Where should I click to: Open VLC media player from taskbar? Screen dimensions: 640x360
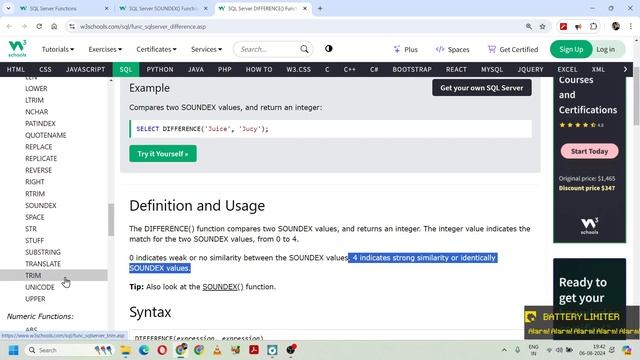[217, 350]
